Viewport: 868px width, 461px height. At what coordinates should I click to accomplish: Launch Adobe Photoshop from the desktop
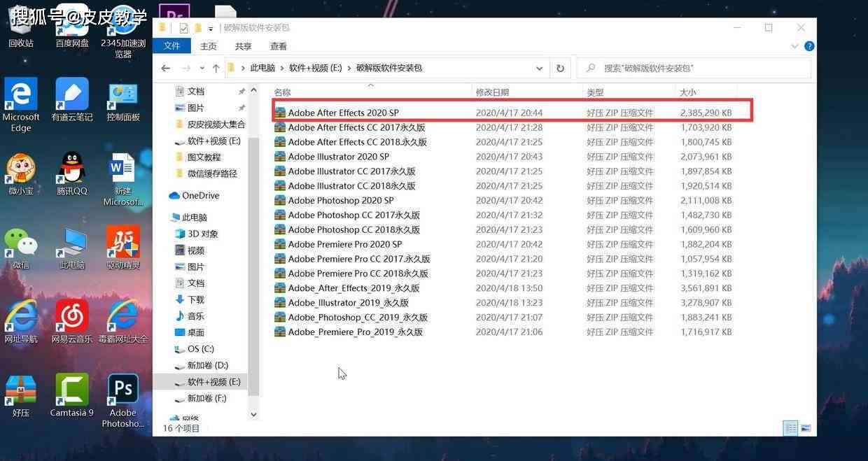[x=123, y=401]
